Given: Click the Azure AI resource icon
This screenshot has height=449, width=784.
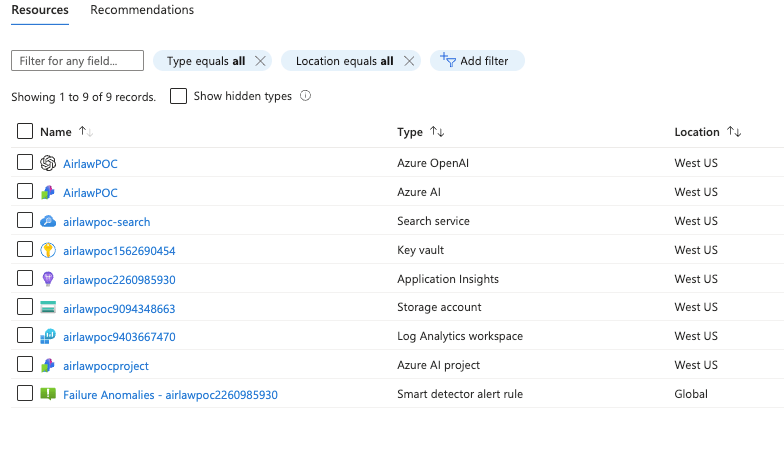Looking at the screenshot, I should click(x=48, y=193).
